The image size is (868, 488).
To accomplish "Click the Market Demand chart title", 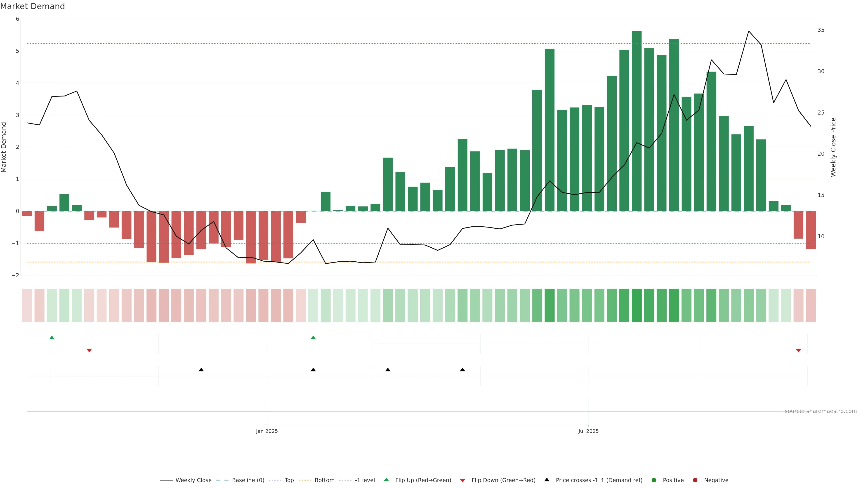I will click(x=32, y=6).
